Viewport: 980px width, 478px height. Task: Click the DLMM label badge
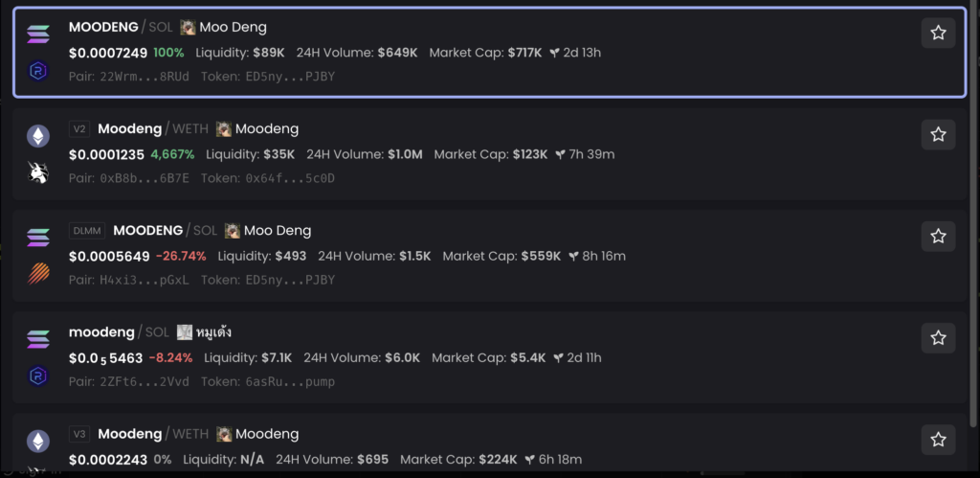[87, 231]
